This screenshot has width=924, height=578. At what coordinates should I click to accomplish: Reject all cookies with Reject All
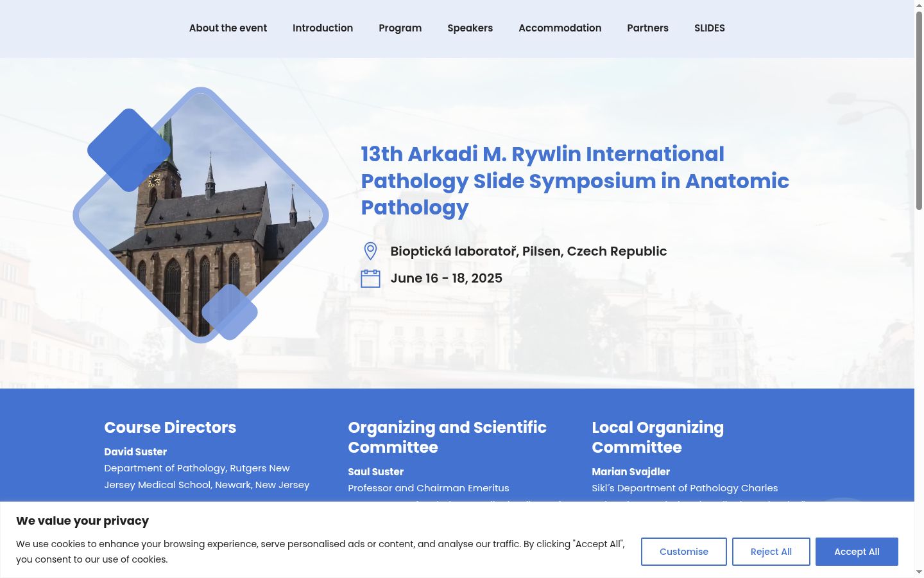[771, 552]
